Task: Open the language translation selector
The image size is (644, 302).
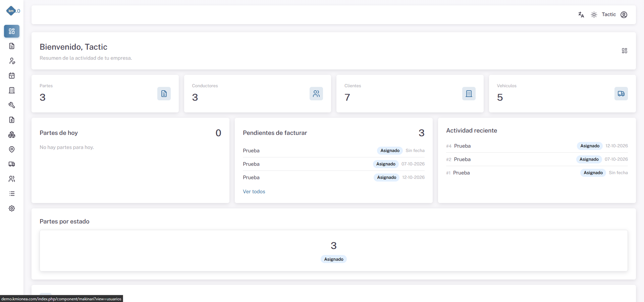Action: click(x=581, y=15)
